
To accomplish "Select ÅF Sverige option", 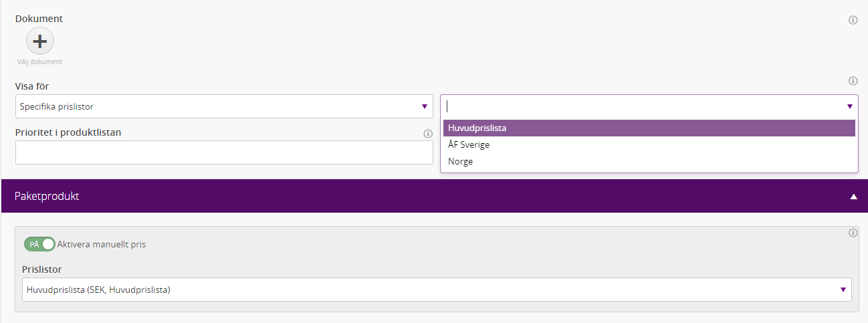I will click(649, 144).
